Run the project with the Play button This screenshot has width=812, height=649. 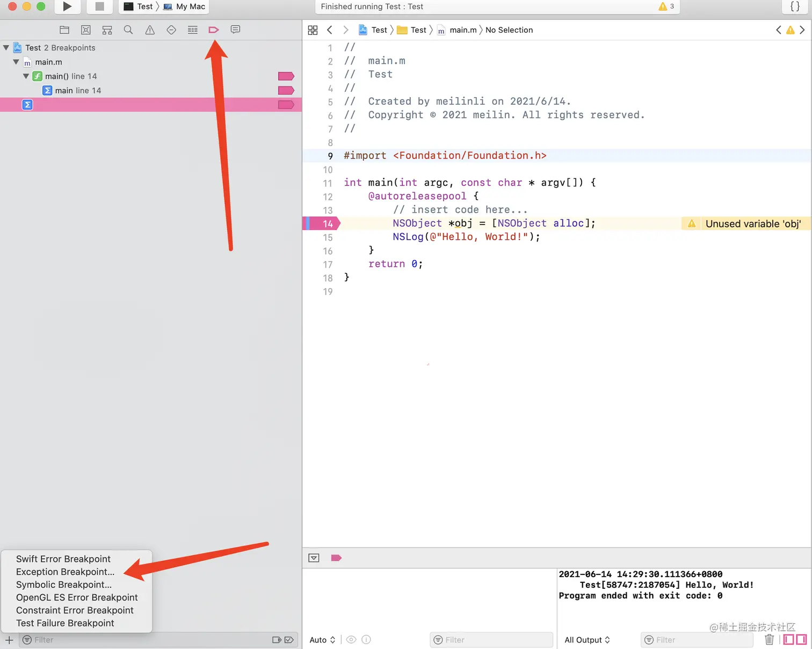[67, 6]
